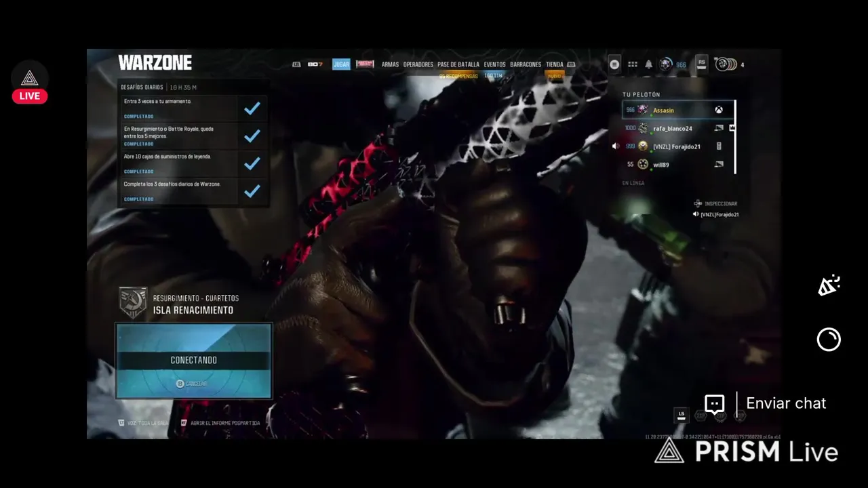The image size is (868, 488).
Task: Click the speaker icon beside Forajido21 row
Action: pos(616,146)
